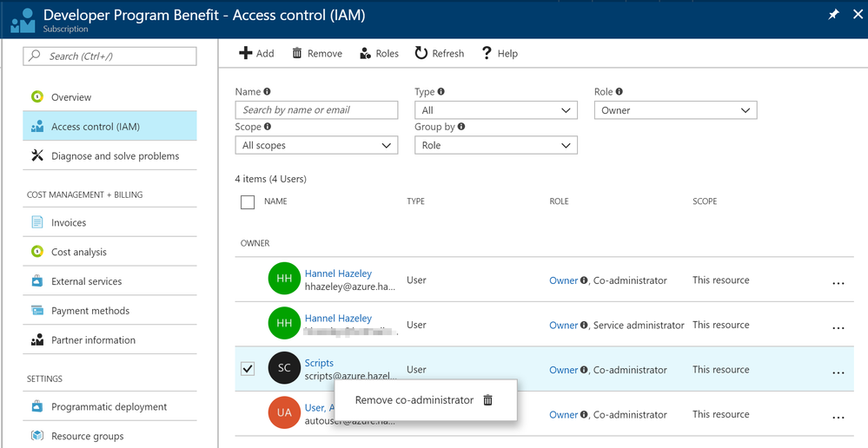Click the ROLE column header
This screenshot has width=868, height=448.
tap(559, 201)
